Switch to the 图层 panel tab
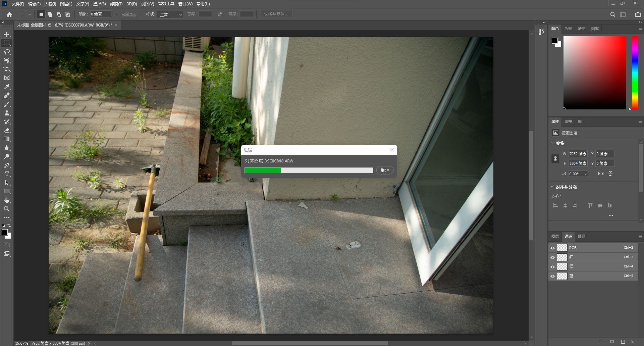The image size is (644, 346). [x=555, y=236]
